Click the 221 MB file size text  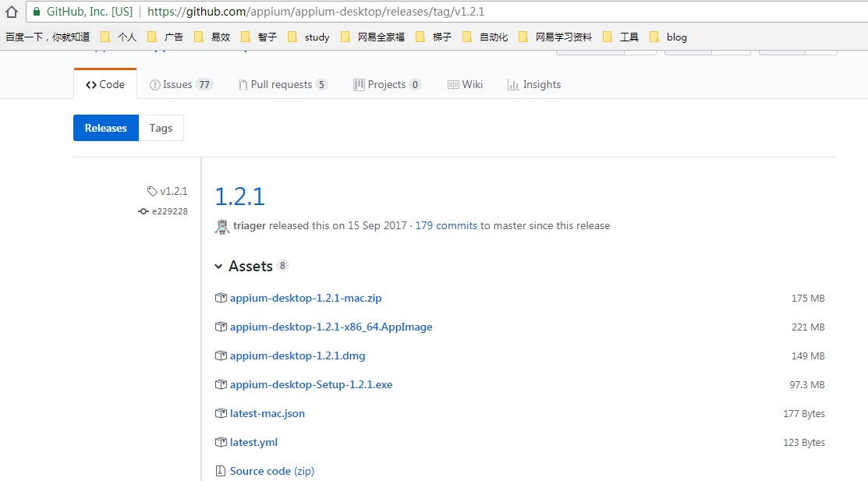click(x=808, y=327)
